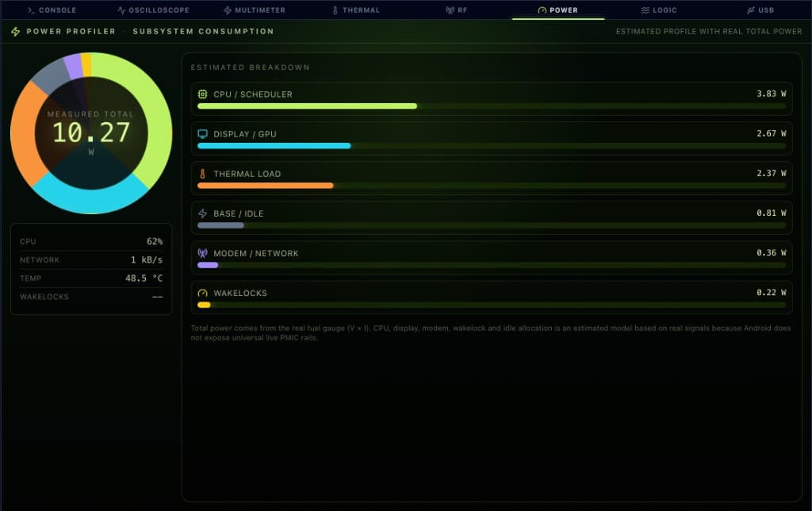
Task: Click the 3.83 W CPU value
Action: [x=771, y=94]
